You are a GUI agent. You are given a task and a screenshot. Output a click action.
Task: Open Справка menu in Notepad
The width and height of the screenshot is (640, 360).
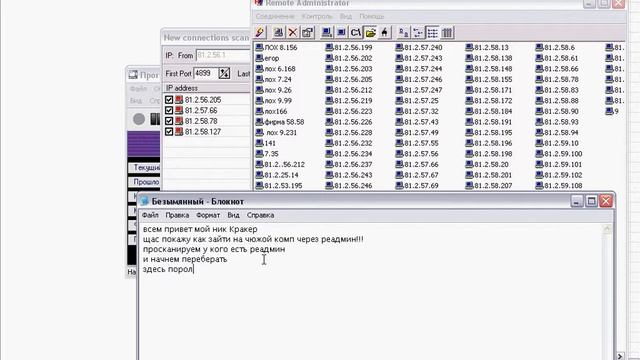click(260, 215)
